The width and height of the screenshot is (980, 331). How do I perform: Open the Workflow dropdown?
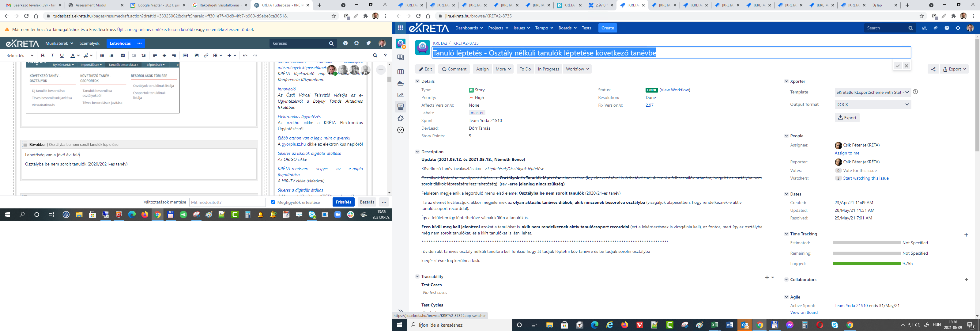(577, 69)
